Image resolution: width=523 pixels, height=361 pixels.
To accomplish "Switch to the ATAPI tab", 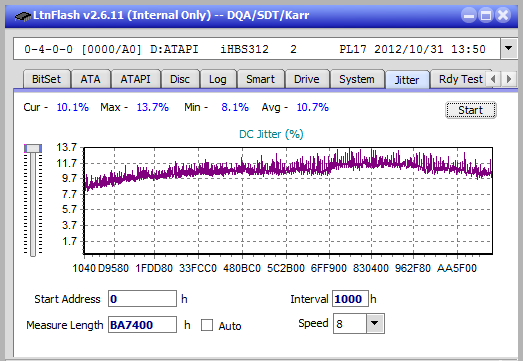I will coord(135,79).
